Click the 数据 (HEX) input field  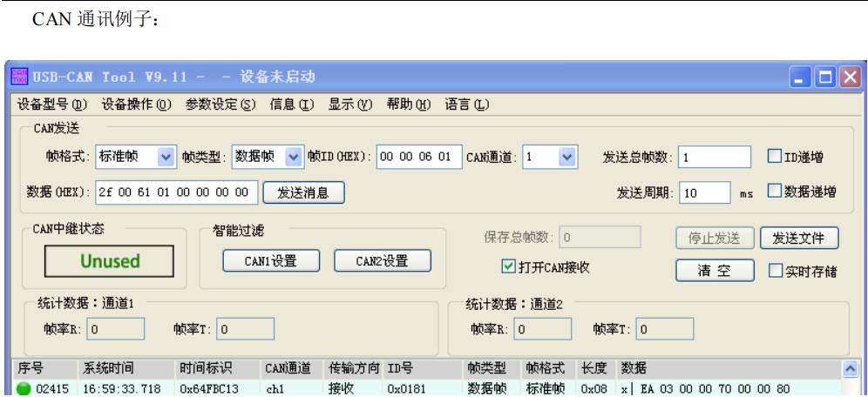point(177,192)
